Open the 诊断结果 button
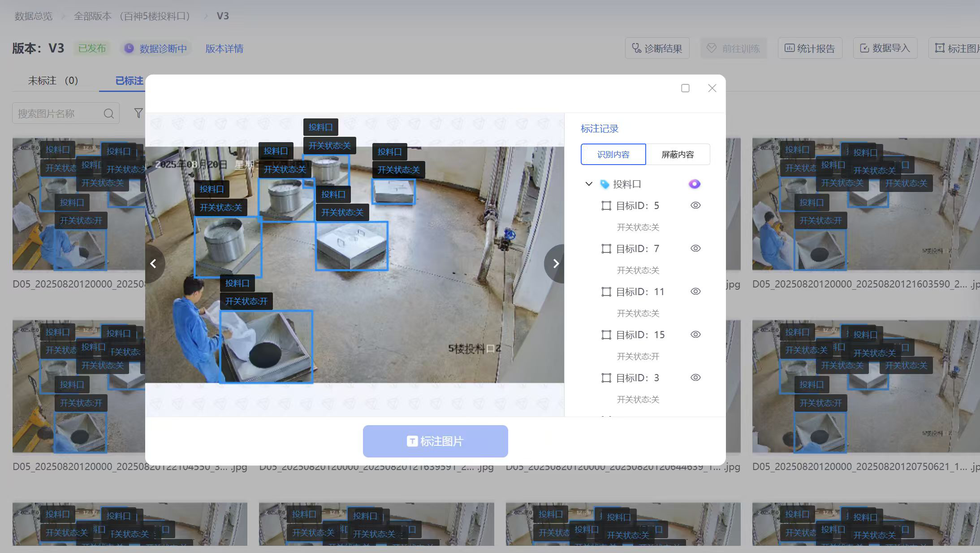This screenshot has height=553, width=980. [657, 48]
